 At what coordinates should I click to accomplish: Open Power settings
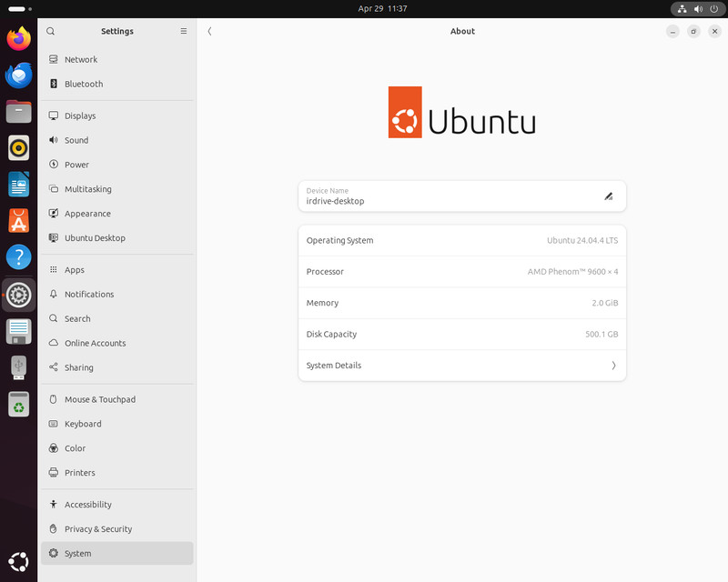pyautogui.click(x=117, y=165)
